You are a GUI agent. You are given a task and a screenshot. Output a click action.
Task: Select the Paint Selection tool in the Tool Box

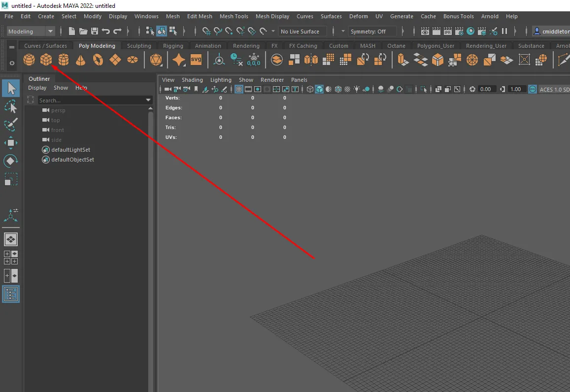coord(11,125)
